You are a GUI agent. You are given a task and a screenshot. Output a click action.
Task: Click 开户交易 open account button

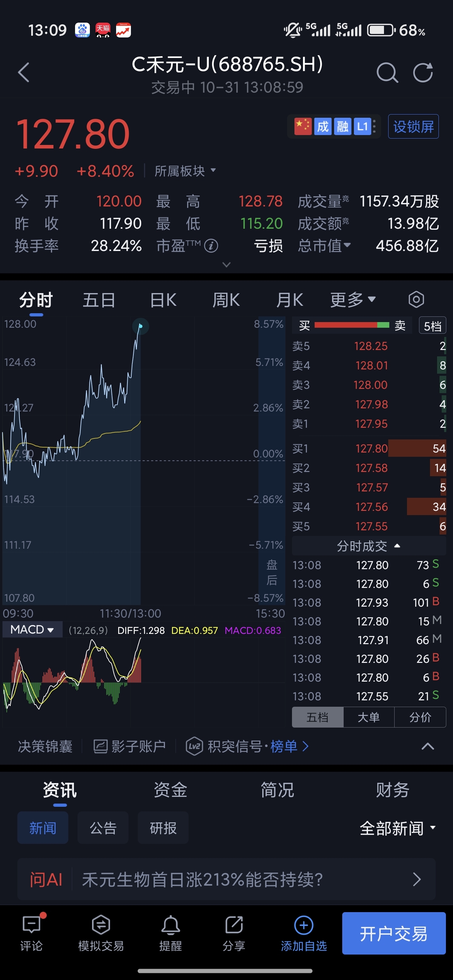pyautogui.click(x=394, y=933)
